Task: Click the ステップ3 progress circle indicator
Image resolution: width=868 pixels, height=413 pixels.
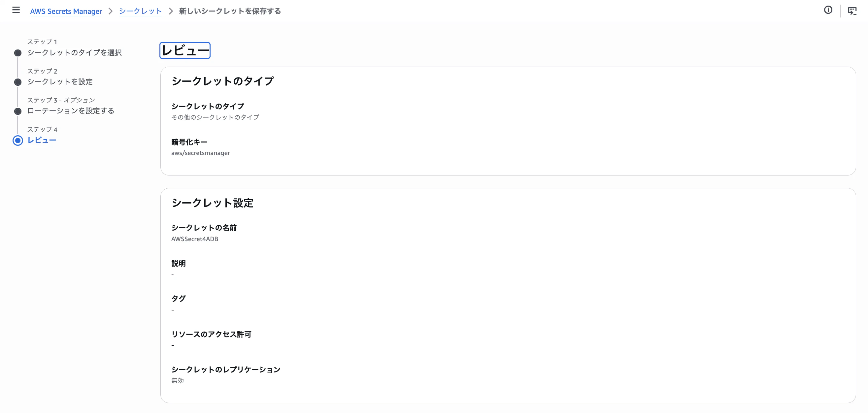Action: [x=17, y=111]
